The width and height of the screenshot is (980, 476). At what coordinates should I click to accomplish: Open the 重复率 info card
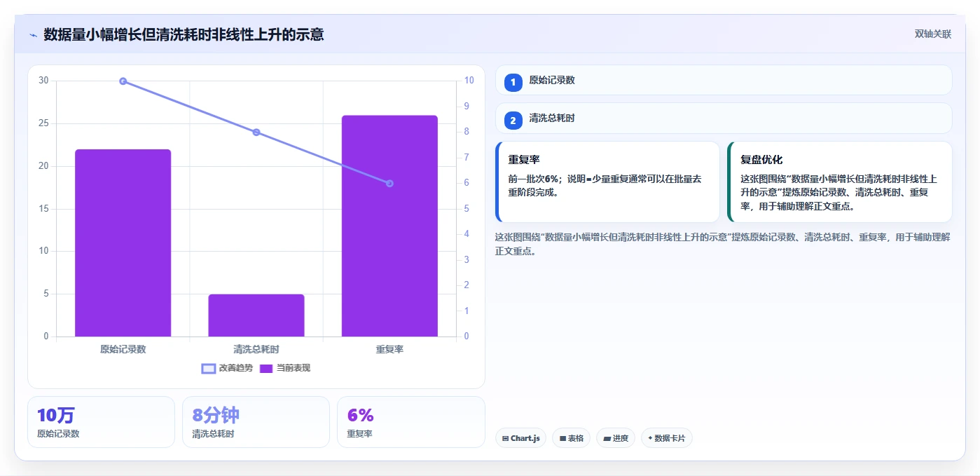tap(607, 182)
